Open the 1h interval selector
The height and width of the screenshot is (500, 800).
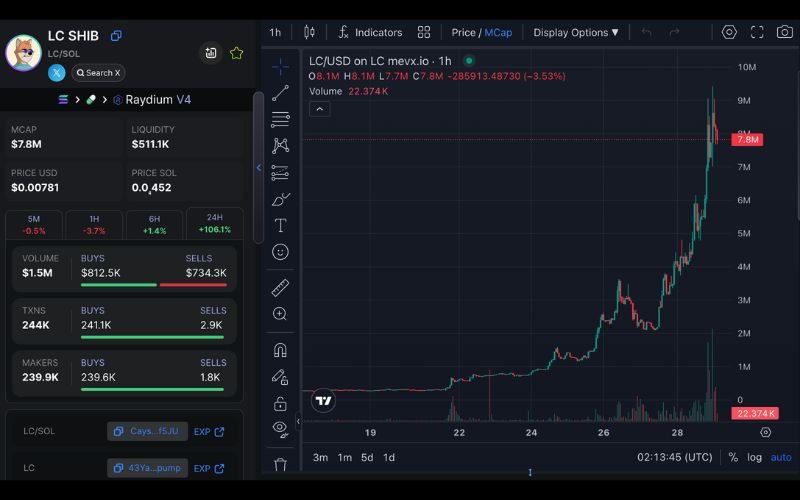tap(275, 33)
